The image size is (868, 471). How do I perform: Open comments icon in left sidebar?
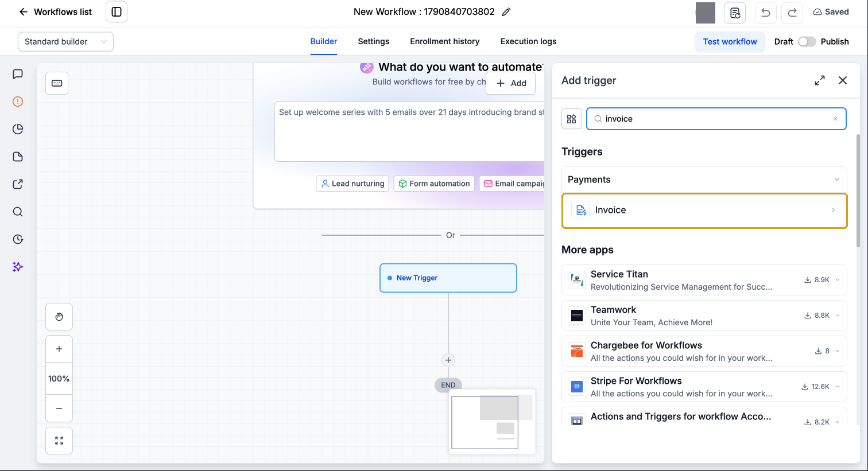pyautogui.click(x=18, y=74)
